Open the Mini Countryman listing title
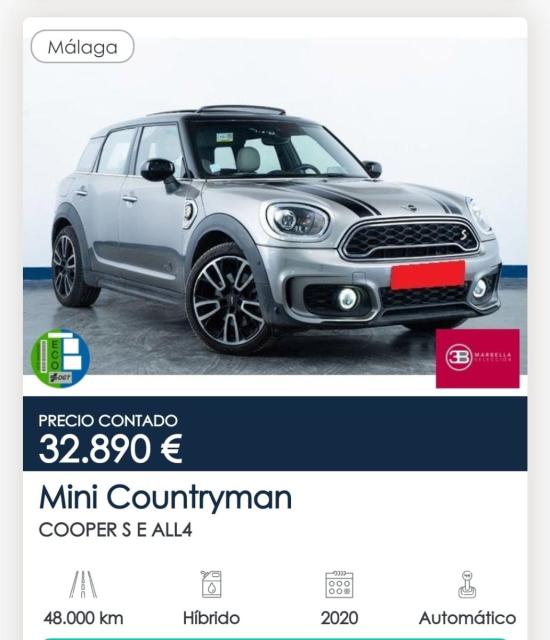 [x=166, y=497]
